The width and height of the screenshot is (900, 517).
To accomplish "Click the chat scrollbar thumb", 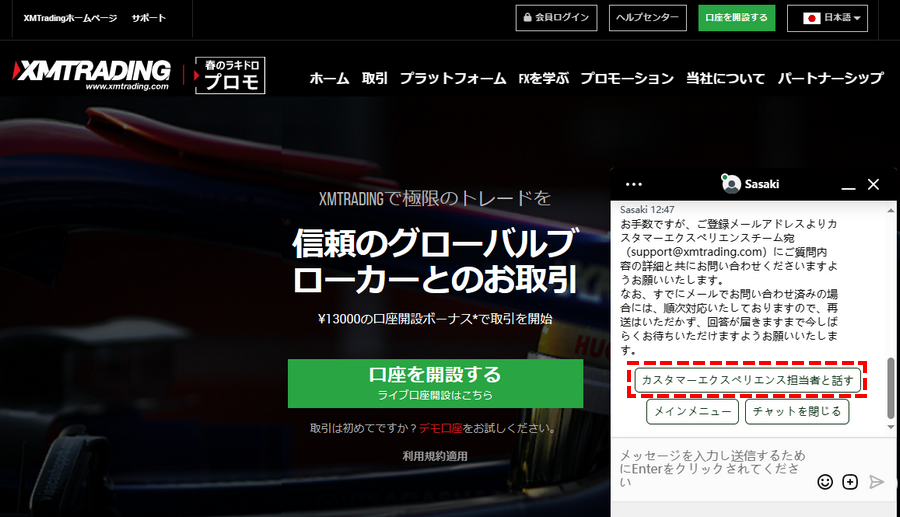I will (890, 388).
